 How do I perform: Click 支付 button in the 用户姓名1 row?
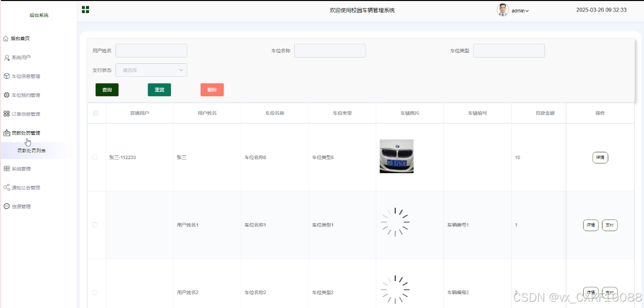tap(610, 225)
